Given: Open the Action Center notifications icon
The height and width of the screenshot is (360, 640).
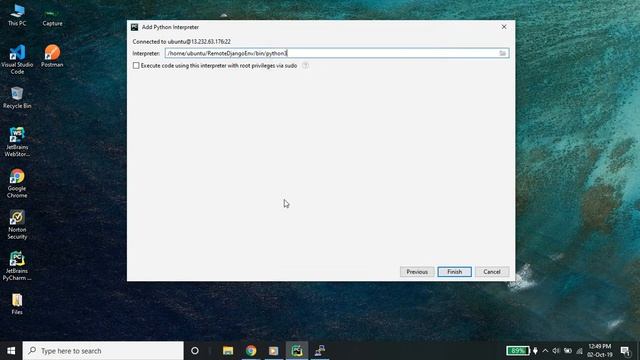Looking at the screenshot, I should 625,351.
